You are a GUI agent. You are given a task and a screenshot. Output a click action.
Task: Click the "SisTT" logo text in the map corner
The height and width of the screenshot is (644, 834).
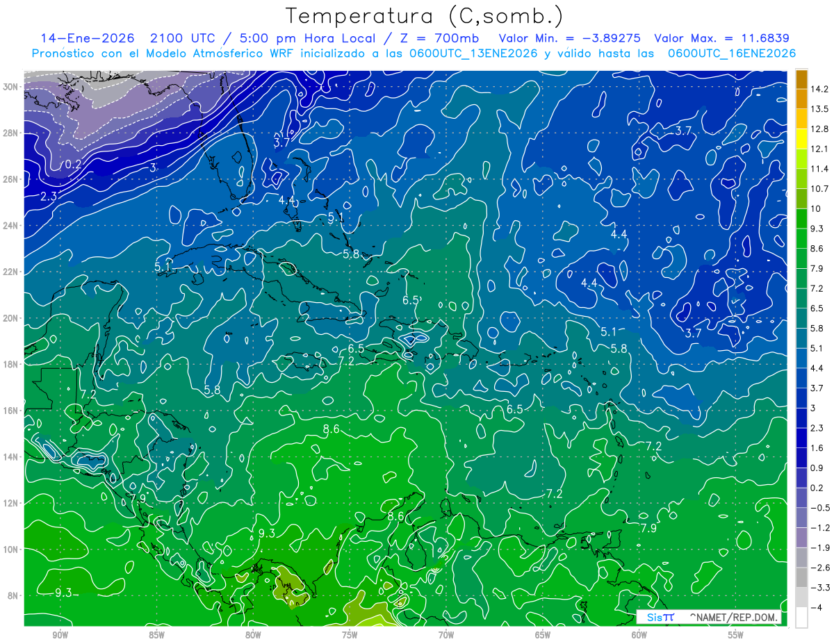point(660,617)
